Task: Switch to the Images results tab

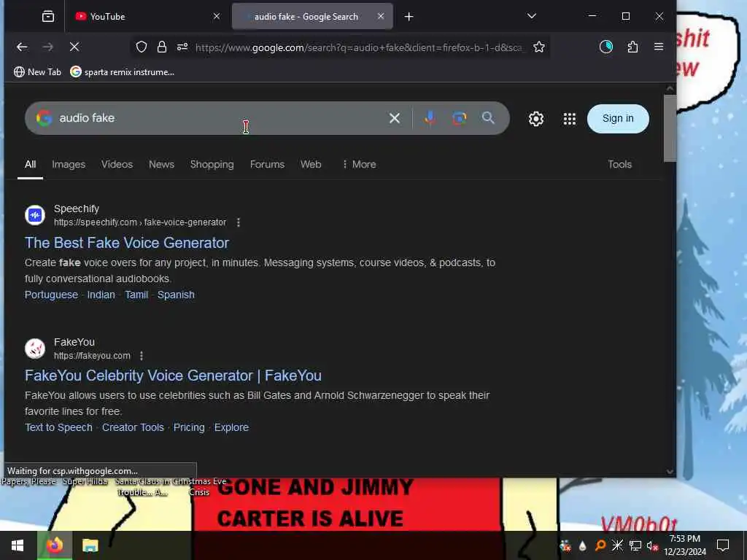Action: [69, 164]
